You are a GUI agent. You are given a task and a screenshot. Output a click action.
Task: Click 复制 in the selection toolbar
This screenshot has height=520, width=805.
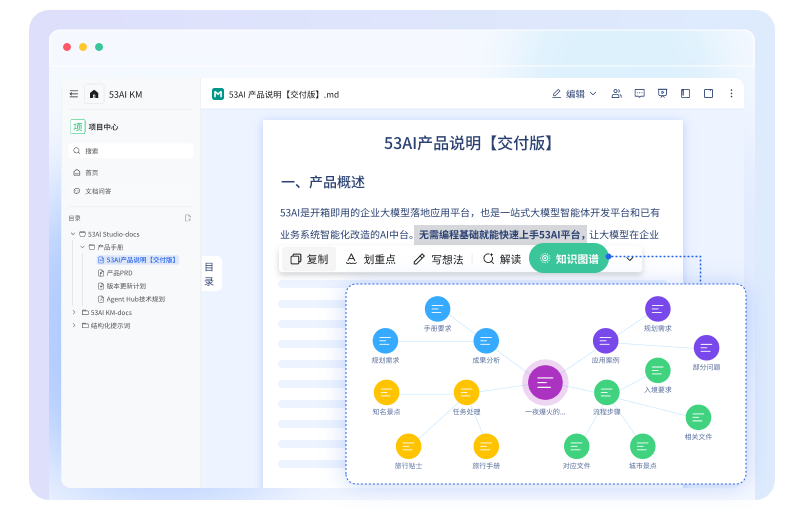309,259
